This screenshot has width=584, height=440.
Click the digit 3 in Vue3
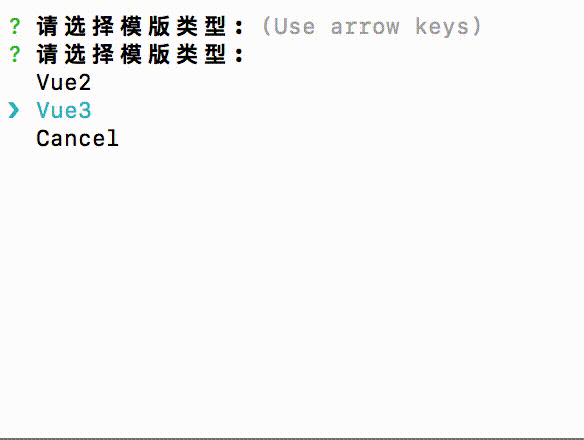(x=85, y=111)
